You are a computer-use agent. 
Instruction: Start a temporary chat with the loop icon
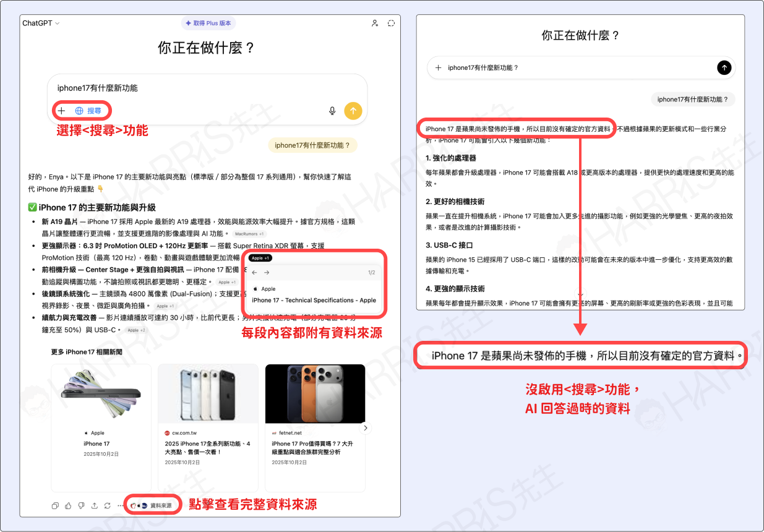tap(391, 22)
